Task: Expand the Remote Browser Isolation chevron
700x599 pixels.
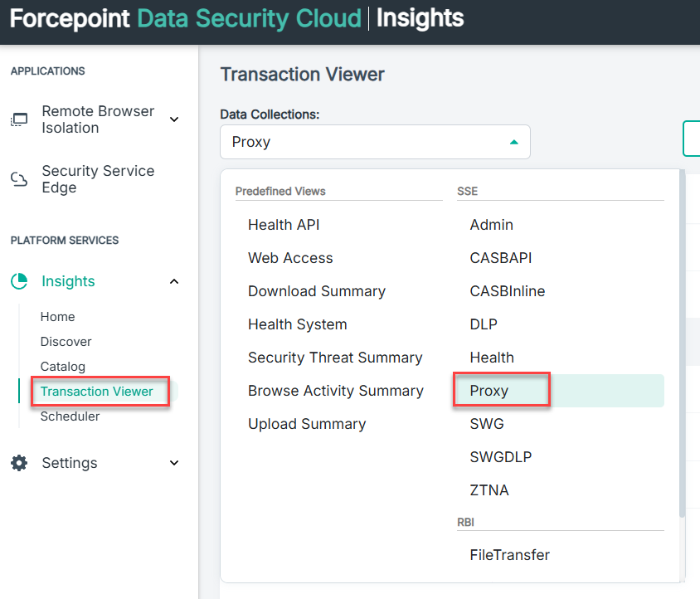Action: (x=174, y=119)
